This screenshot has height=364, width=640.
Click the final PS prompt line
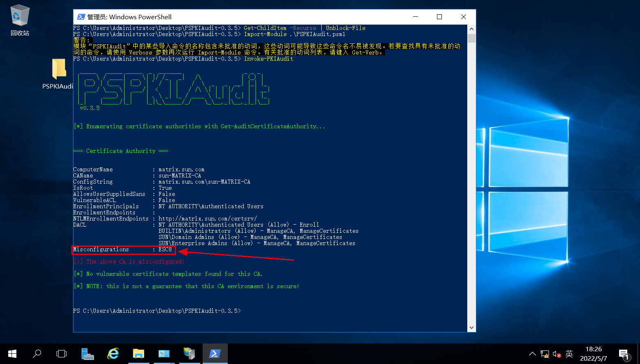pos(157,311)
